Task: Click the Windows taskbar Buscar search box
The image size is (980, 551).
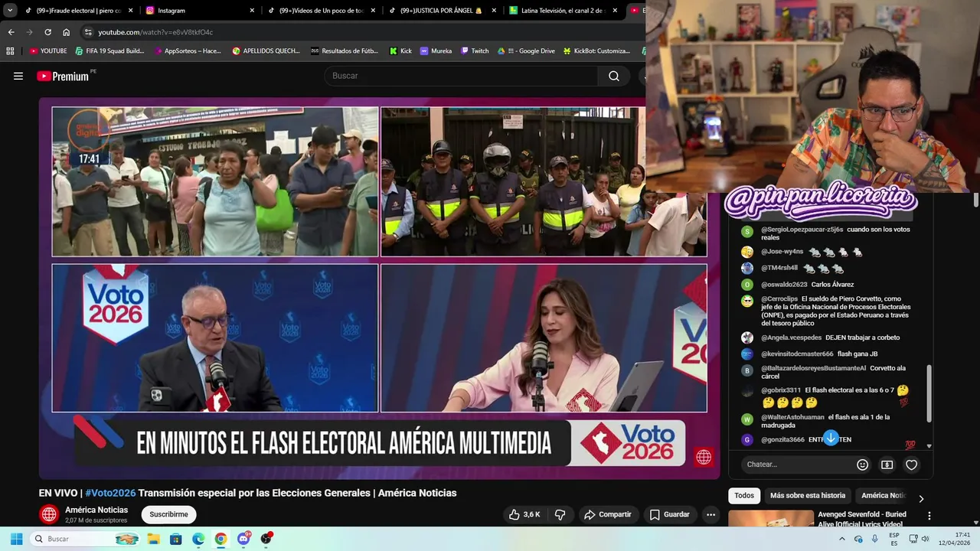Action: (84, 539)
